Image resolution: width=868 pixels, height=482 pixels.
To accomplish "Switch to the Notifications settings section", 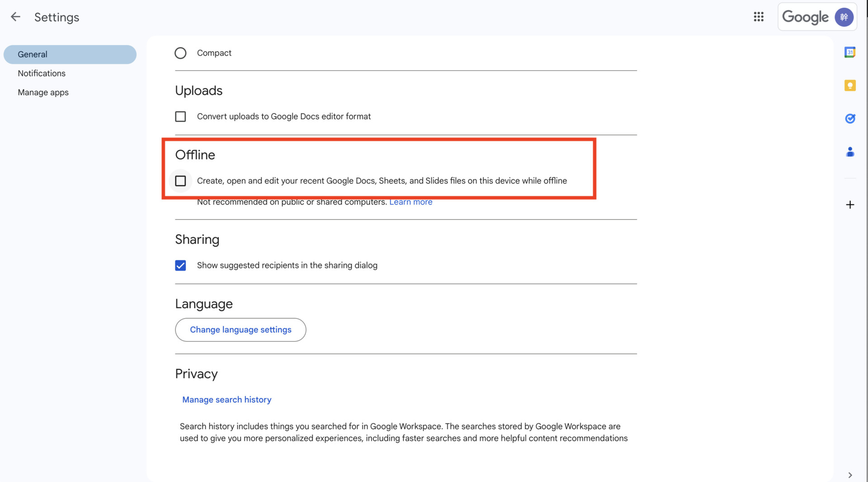I will pos(41,73).
